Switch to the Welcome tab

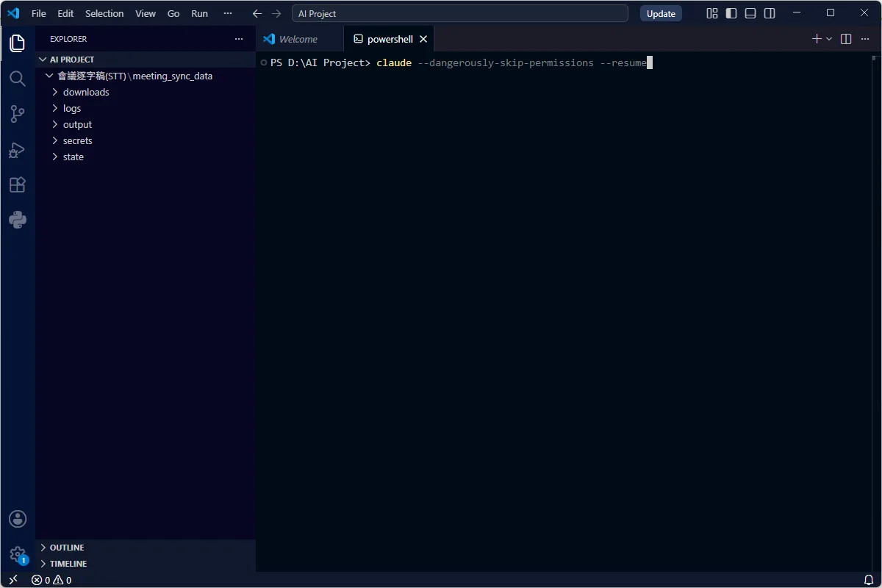(299, 39)
